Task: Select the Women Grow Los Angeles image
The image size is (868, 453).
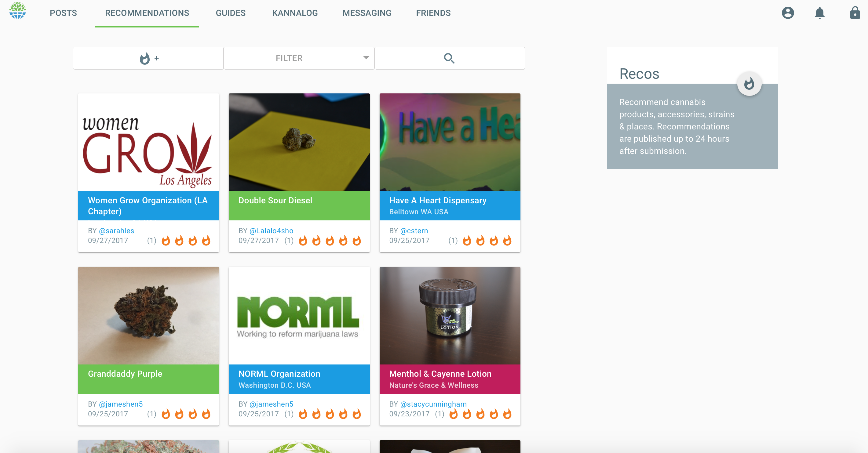Action: (148, 142)
